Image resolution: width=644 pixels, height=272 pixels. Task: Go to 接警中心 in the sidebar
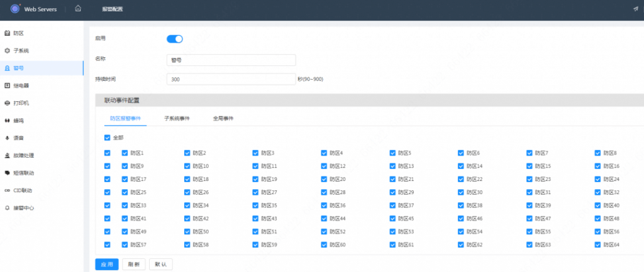23,207
